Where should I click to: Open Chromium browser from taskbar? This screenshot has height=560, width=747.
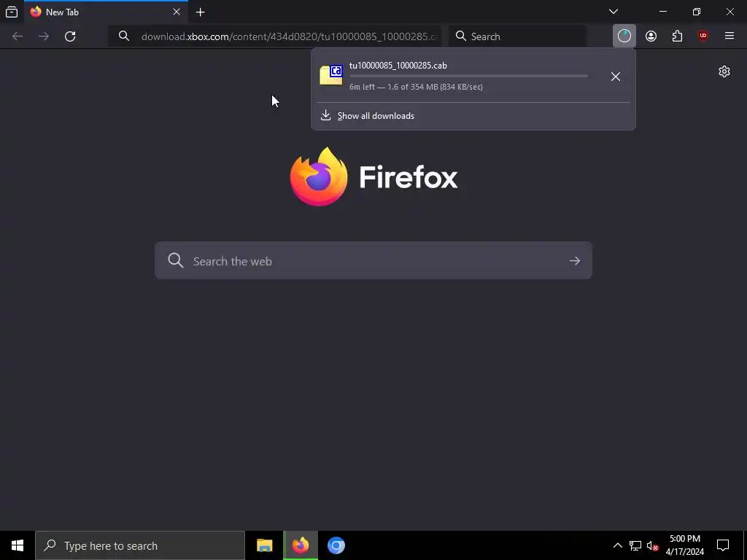[336, 545]
